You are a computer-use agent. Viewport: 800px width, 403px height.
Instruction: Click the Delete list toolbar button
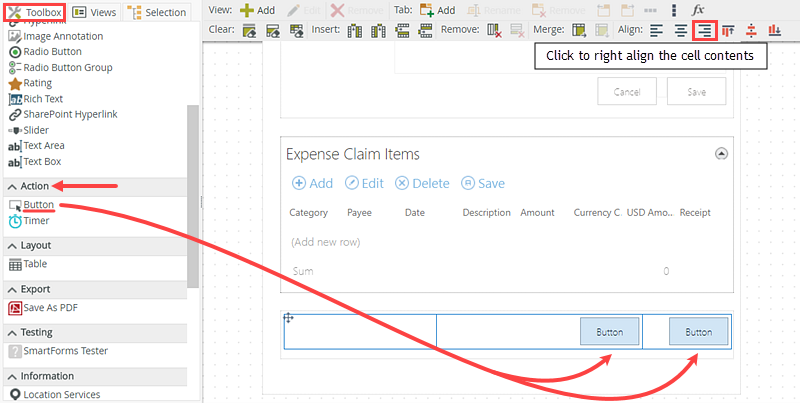click(x=422, y=183)
